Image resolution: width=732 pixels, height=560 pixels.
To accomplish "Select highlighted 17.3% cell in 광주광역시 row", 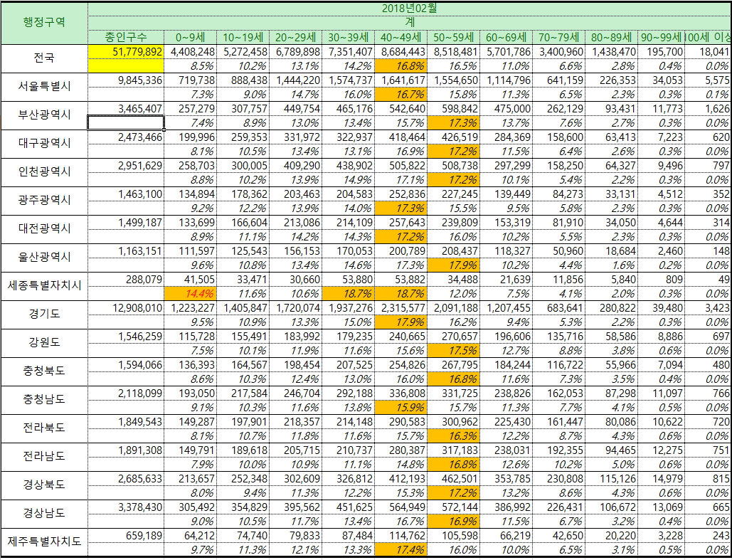I will pos(401,208).
